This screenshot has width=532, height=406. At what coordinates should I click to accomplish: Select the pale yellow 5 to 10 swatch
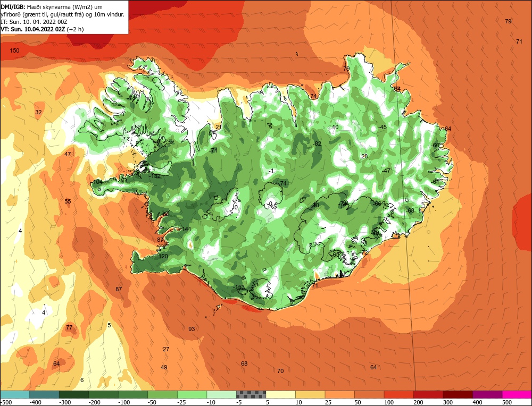280,394
